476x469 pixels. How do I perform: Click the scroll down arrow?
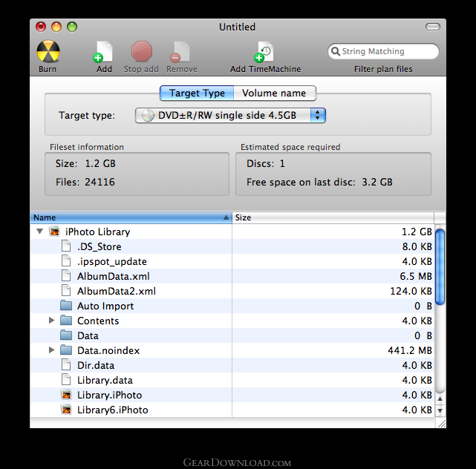(x=440, y=411)
